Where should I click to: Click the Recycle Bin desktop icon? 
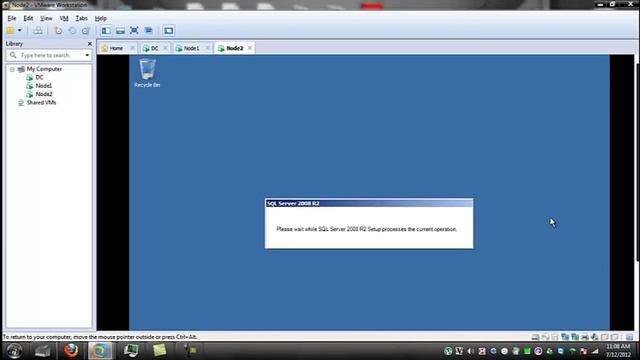coord(147,73)
